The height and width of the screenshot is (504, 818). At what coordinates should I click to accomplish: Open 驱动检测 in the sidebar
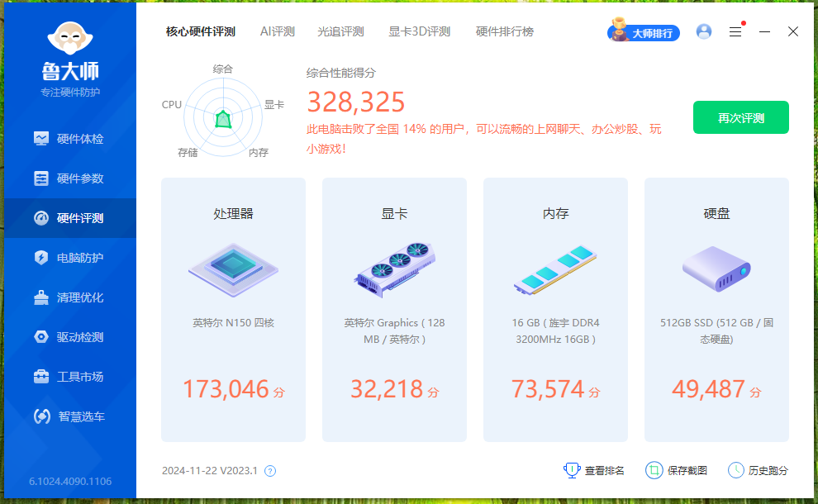70,337
